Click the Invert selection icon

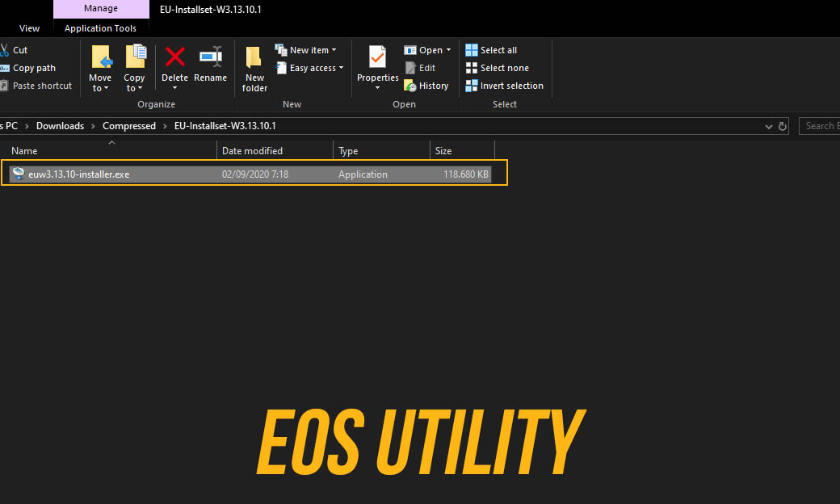coord(472,86)
